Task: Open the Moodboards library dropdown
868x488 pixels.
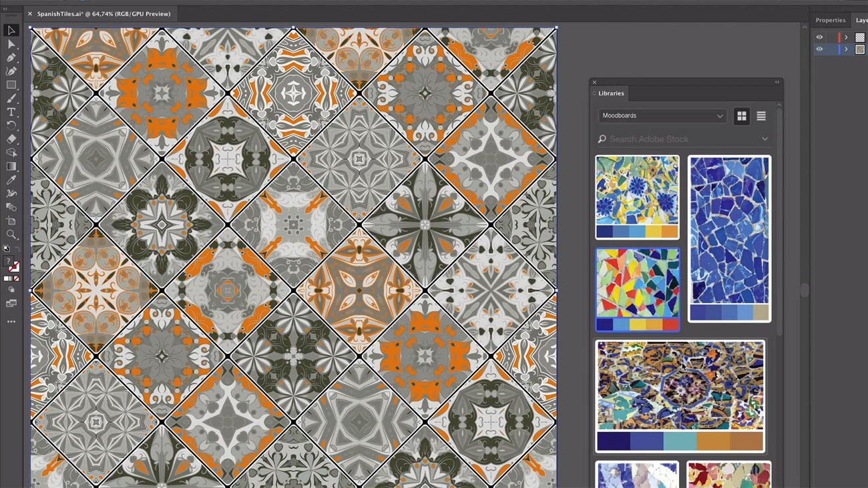Action: click(x=662, y=115)
